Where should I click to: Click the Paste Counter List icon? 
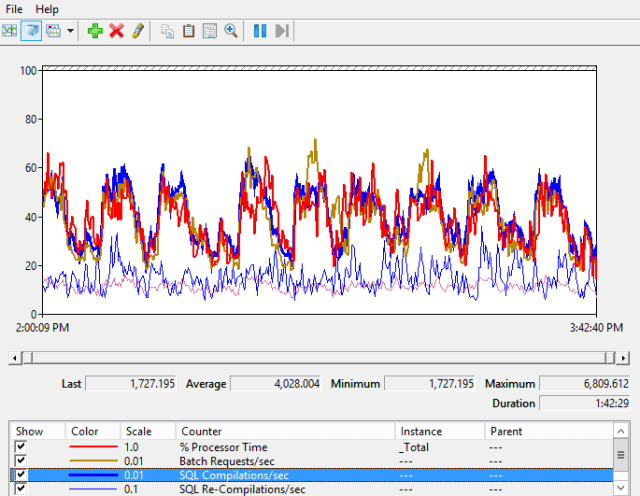pos(188,31)
